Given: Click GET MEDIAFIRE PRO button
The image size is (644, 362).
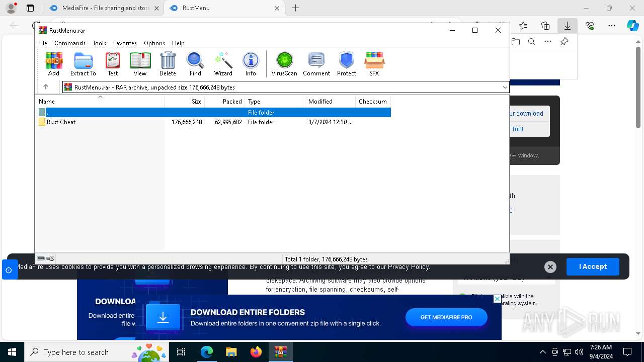Looking at the screenshot, I should (x=446, y=317).
